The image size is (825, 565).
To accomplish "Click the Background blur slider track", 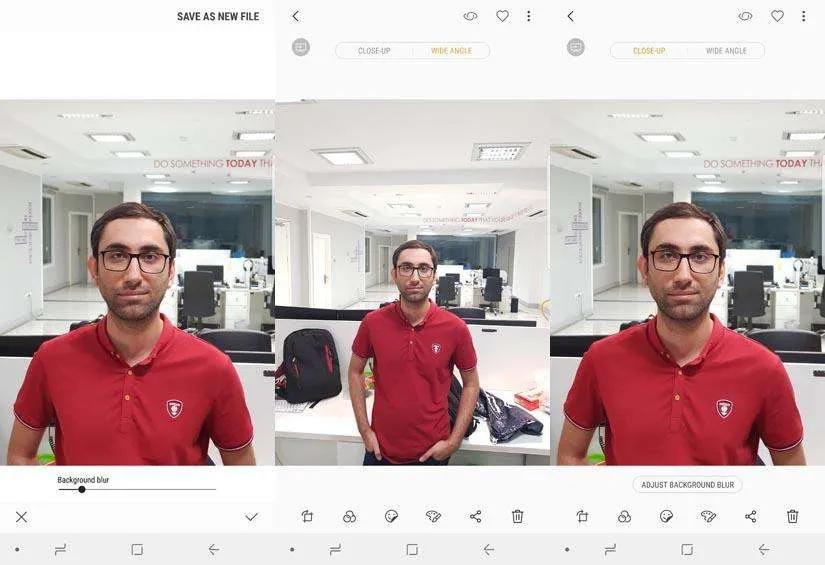I will coord(150,489).
